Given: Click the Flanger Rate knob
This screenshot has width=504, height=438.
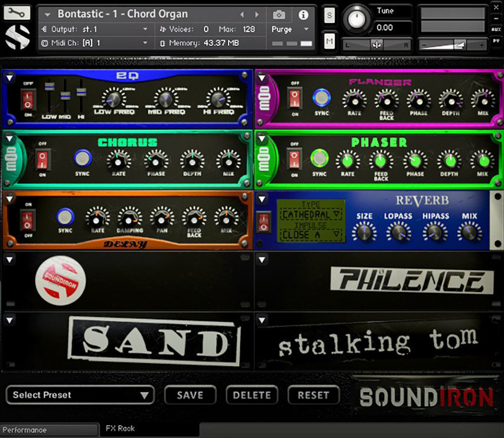Looking at the screenshot, I should (x=355, y=100).
